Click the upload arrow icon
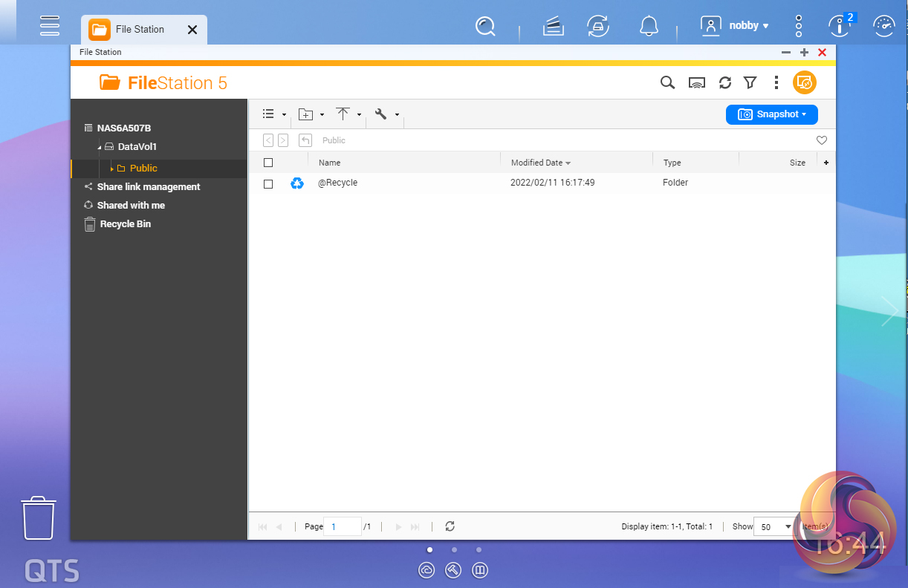This screenshot has height=588, width=908. [343, 114]
